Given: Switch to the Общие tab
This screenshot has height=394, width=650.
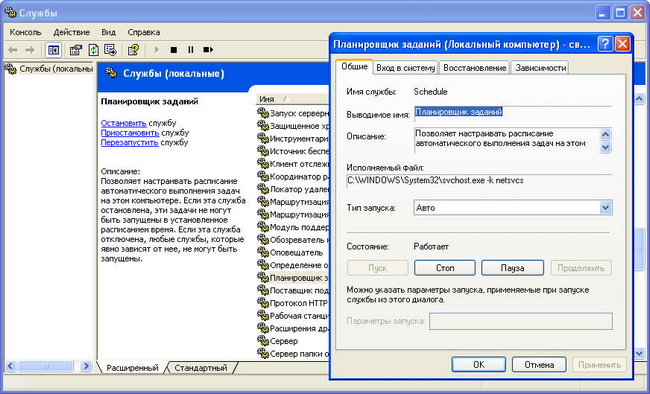Looking at the screenshot, I should pos(354,66).
